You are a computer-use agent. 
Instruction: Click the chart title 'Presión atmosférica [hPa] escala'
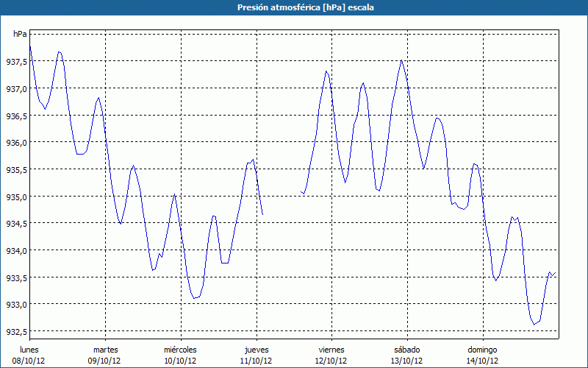[294, 7]
